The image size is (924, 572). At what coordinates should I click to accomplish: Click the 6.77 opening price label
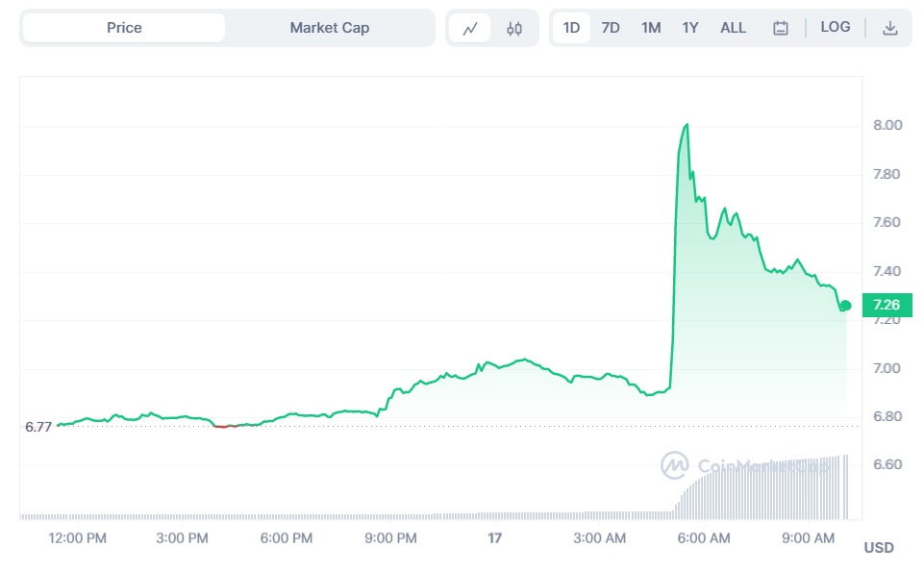tap(38, 427)
